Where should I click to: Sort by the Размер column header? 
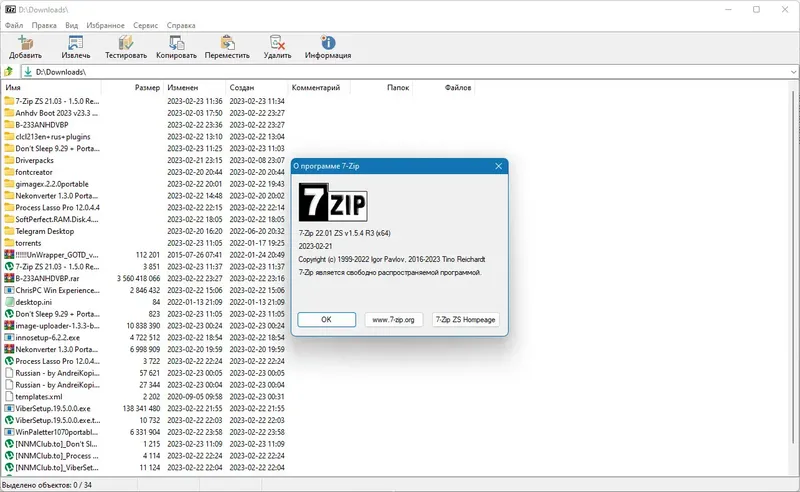point(132,87)
